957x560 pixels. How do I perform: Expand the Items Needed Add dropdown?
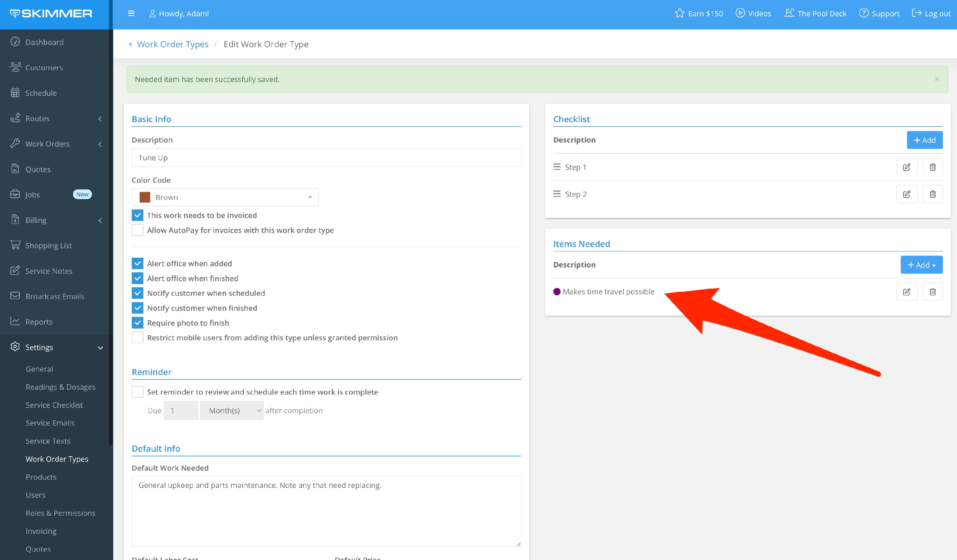921,265
